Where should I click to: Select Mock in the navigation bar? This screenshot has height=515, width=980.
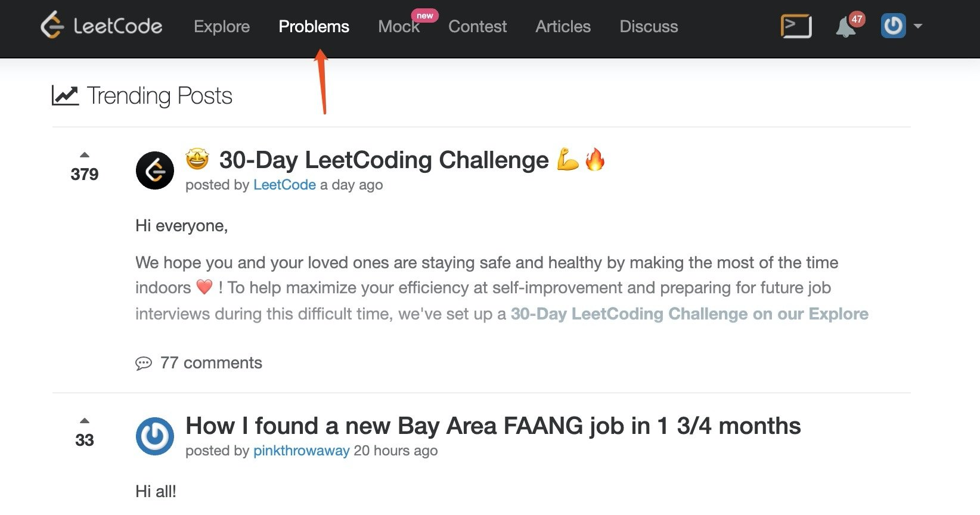pyautogui.click(x=399, y=27)
